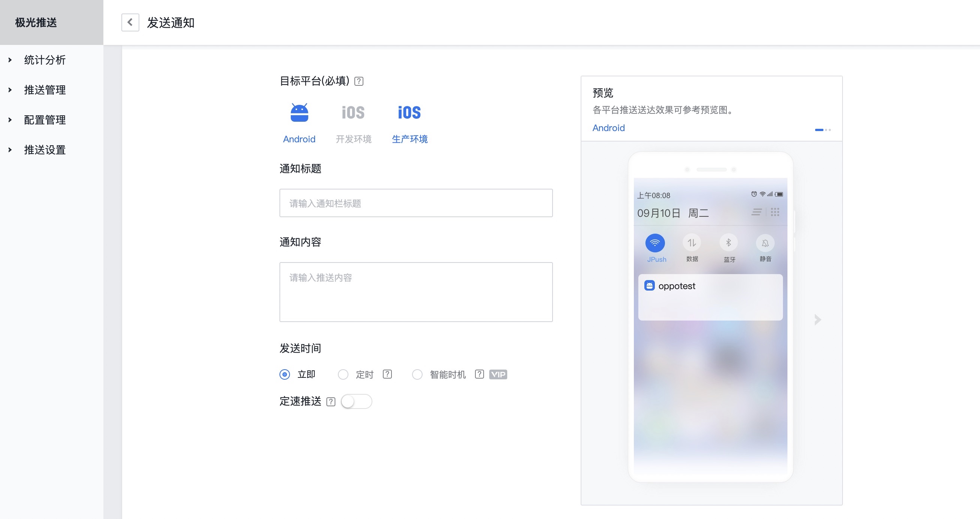
Task: Open help icon beside 定时 option
Action: 387,374
